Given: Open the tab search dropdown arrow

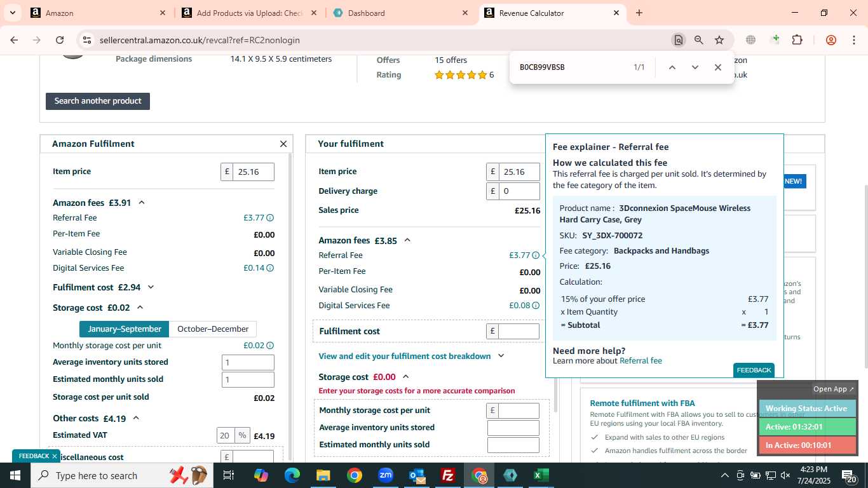Looking at the screenshot, I should (x=12, y=13).
